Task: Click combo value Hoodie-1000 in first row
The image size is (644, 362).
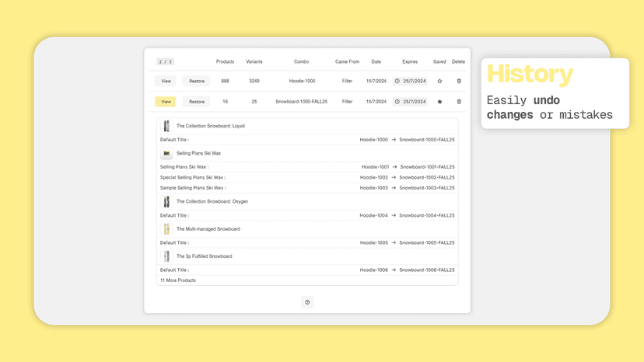Action: coord(303,82)
